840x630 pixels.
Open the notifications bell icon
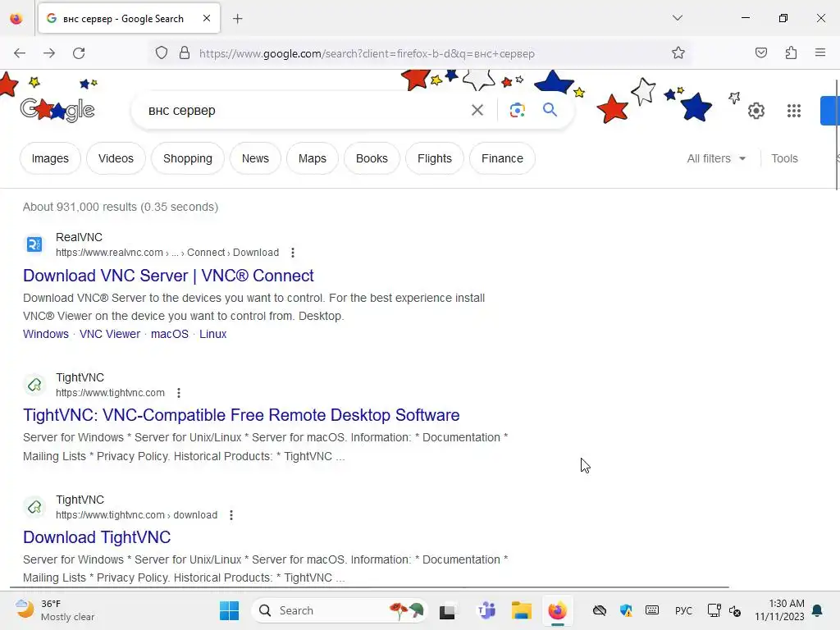[x=817, y=610]
